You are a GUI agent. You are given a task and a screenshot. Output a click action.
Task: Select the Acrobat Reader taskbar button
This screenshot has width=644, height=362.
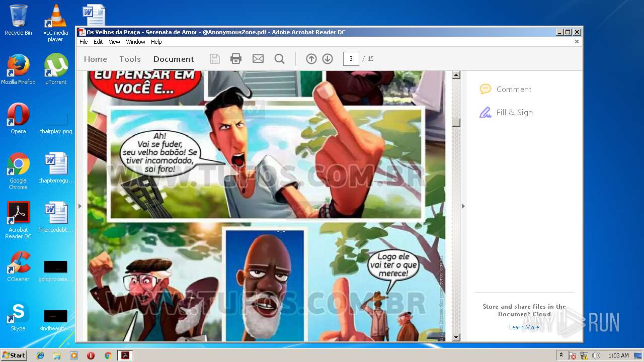(x=125, y=355)
